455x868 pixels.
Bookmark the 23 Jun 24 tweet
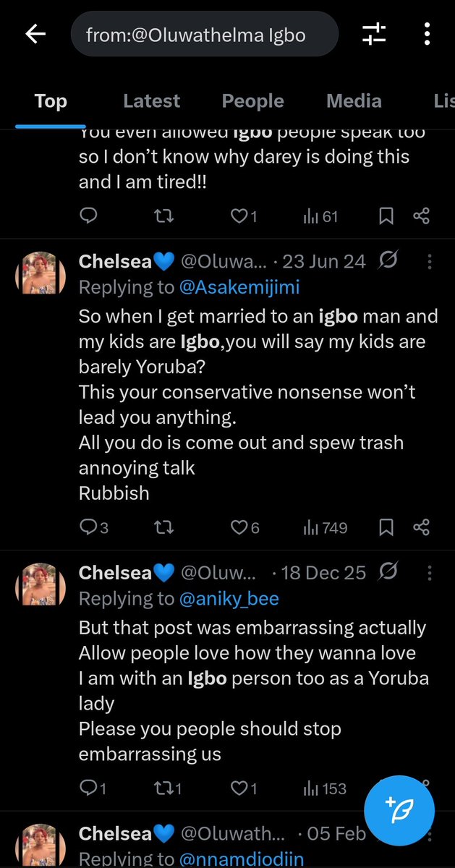point(386,528)
